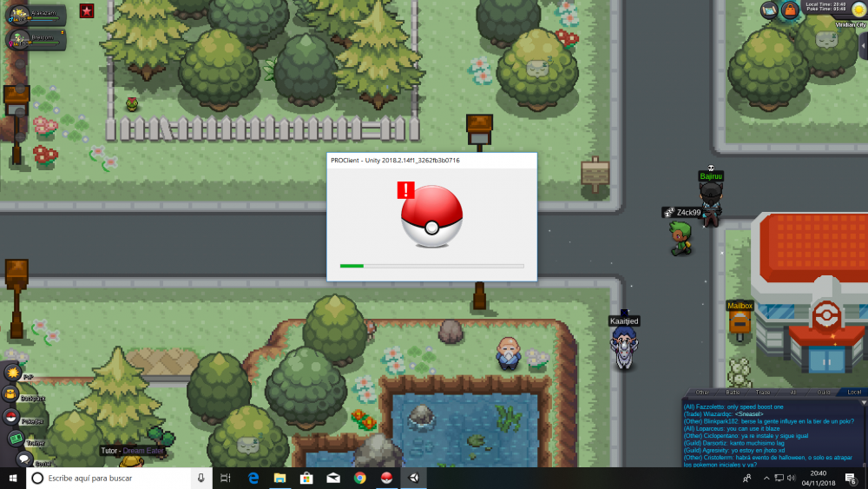Click the orange shop bag icon
Viewport: 868px width, 489px height.
(790, 10)
